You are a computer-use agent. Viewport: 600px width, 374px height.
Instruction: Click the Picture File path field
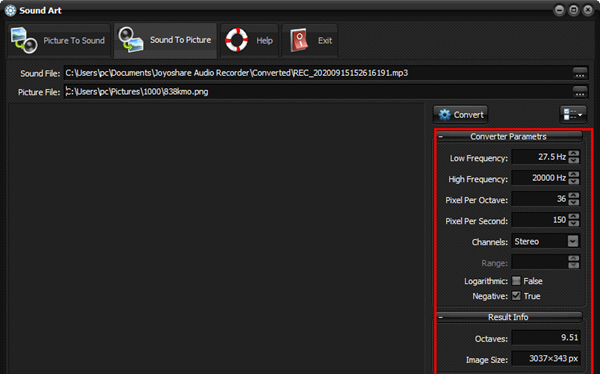[x=318, y=91]
